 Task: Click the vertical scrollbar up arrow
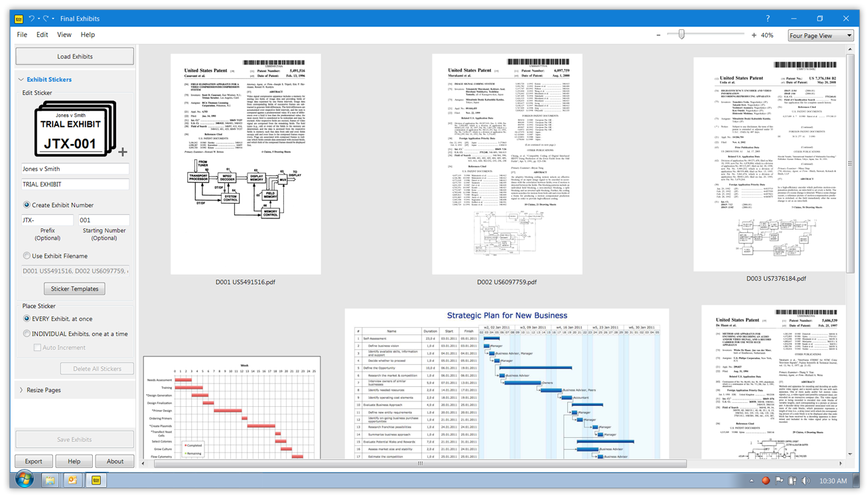coord(851,50)
